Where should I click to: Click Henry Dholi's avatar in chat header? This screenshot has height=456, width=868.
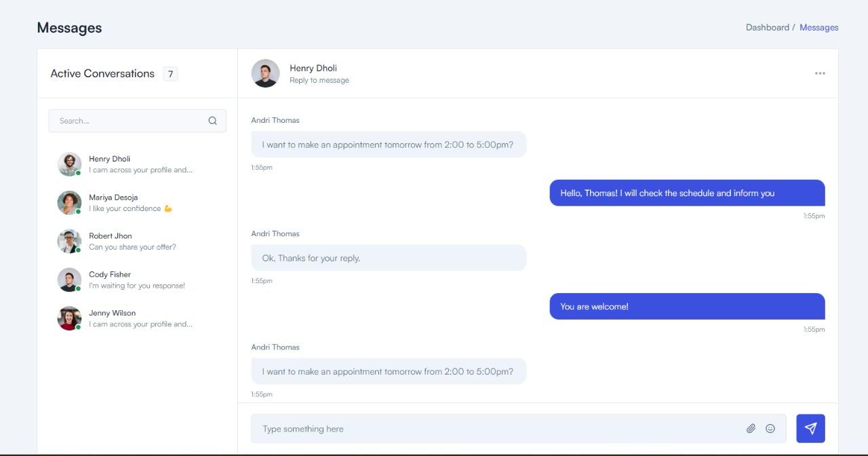[x=265, y=73]
